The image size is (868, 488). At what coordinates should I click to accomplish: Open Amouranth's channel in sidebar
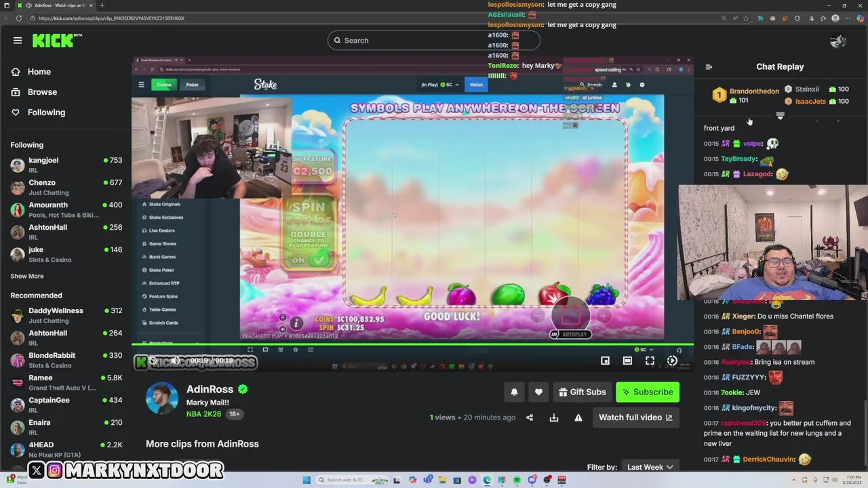[65, 209]
